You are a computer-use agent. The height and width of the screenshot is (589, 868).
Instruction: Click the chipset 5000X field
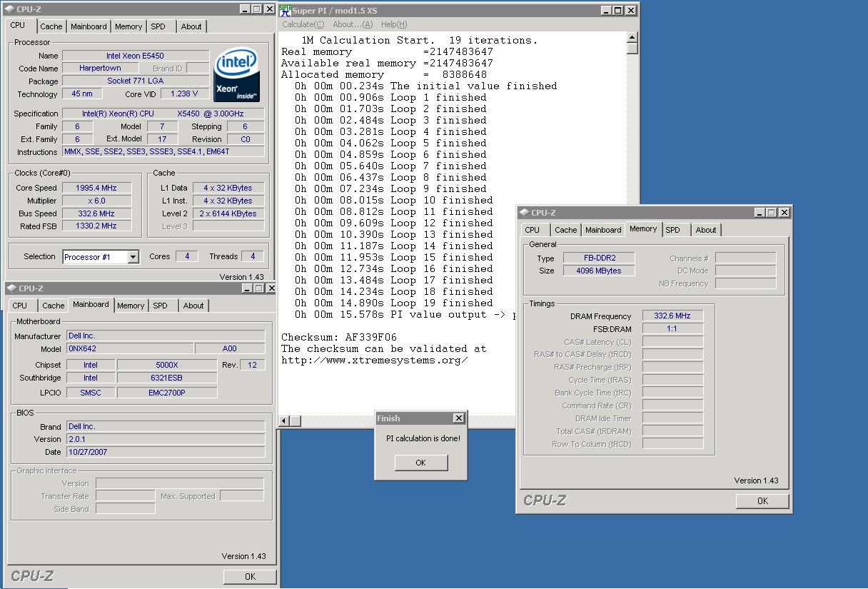(x=167, y=365)
